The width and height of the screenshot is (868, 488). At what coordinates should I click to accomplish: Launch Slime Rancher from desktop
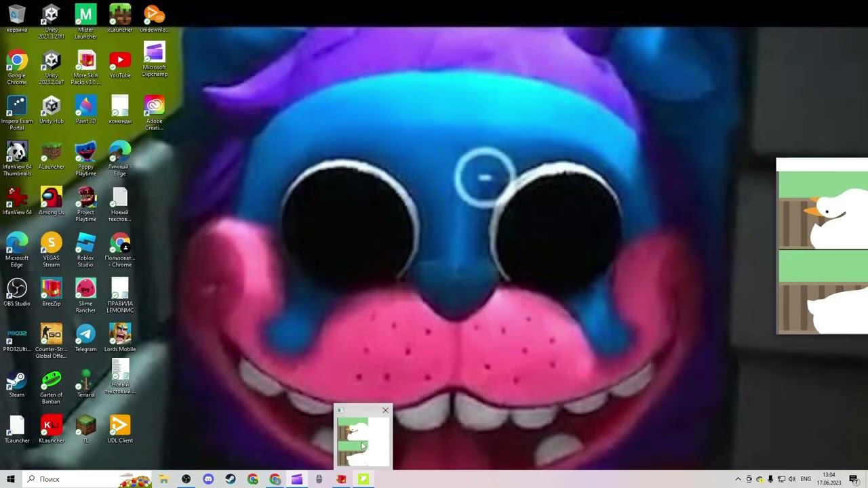[85, 296]
